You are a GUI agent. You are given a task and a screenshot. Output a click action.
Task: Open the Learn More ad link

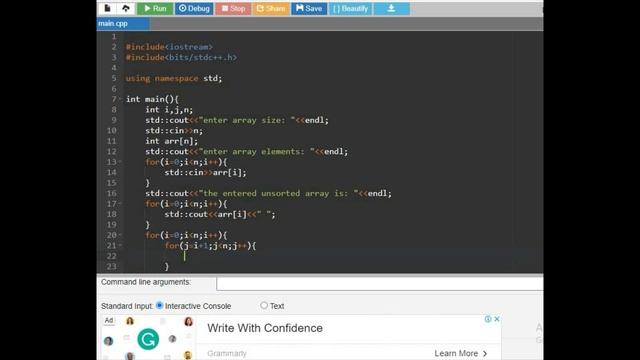click(461, 353)
